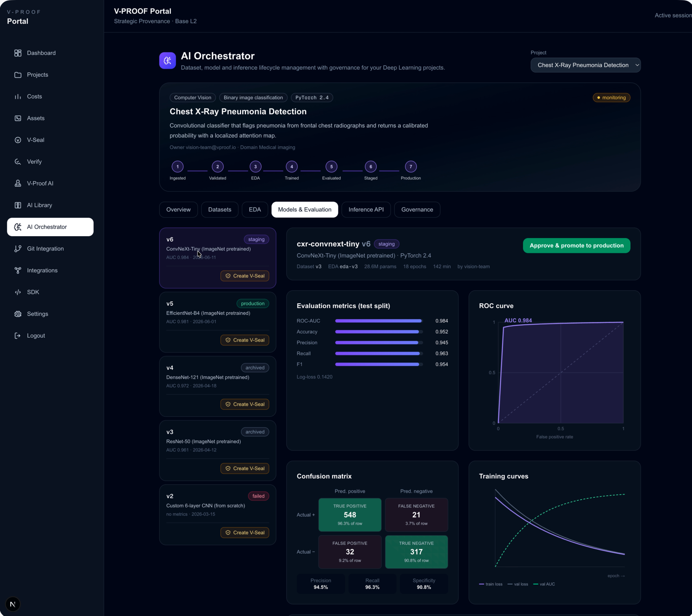Click the AI Orchestrator brain icon in sidebar
The width and height of the screenshot is (692, 616).
tap(18, 227)
